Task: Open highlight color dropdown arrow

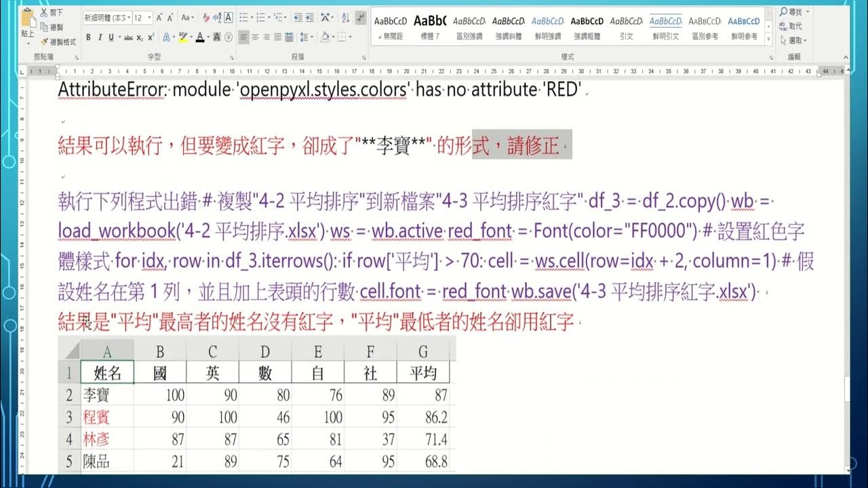Action: tap(191, 37)
